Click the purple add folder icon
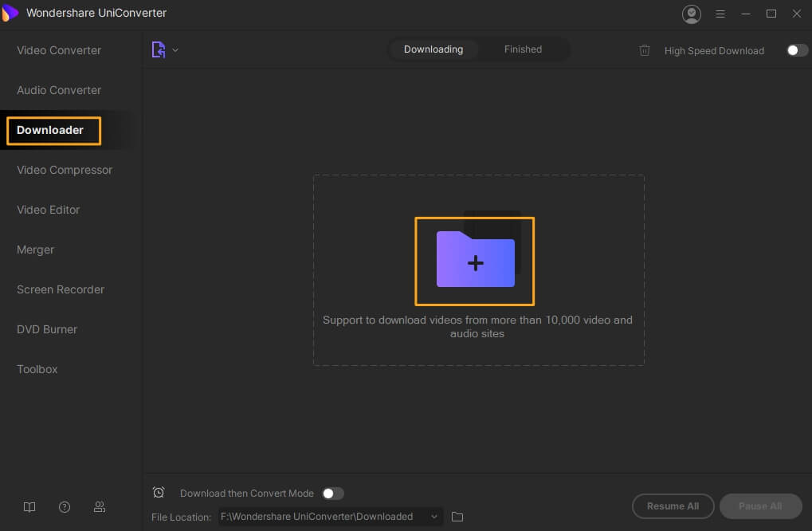Screen dimensions: 812x531 point(475,260)
